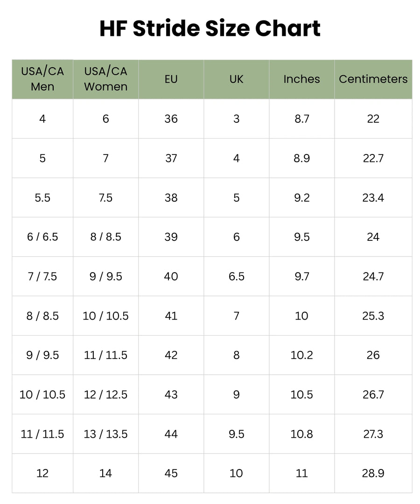Click the EU size 36 cell
Image resolution: width=420 pixels, height=504 pixels.
tap(171, 119)
